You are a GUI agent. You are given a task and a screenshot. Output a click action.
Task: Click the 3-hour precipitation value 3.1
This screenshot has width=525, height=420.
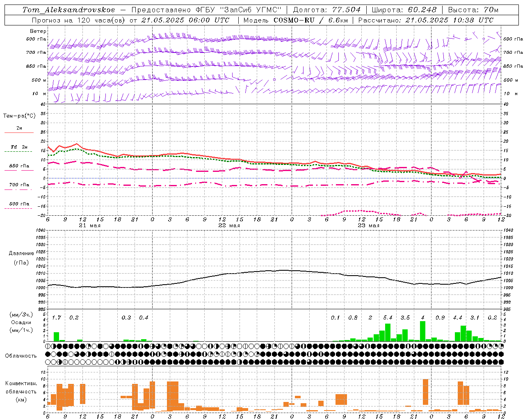[x=475, y=318]
